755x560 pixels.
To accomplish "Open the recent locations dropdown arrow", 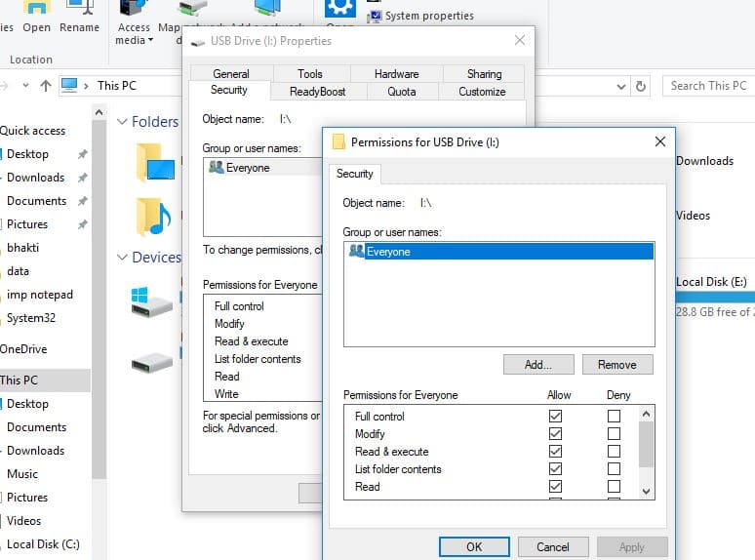I will (x=26, y=85).
